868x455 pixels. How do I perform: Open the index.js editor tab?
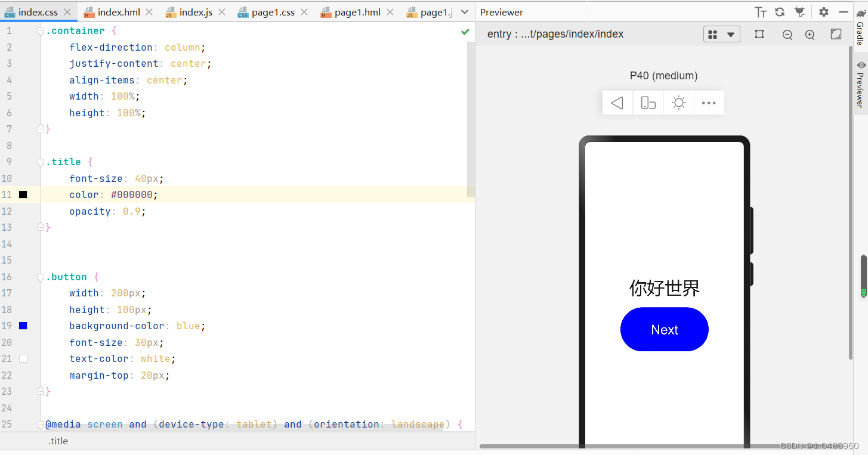click(x=195, y=12)
